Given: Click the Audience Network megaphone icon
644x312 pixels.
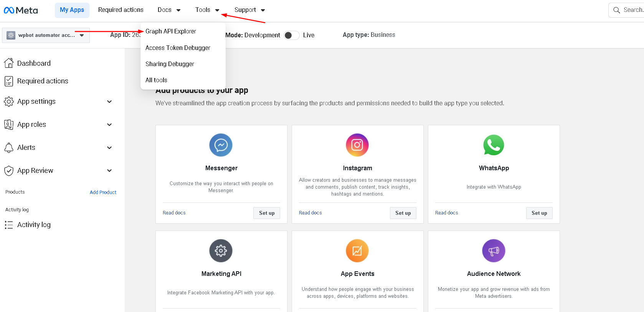Looking at the screenshot, I should 493,251.
